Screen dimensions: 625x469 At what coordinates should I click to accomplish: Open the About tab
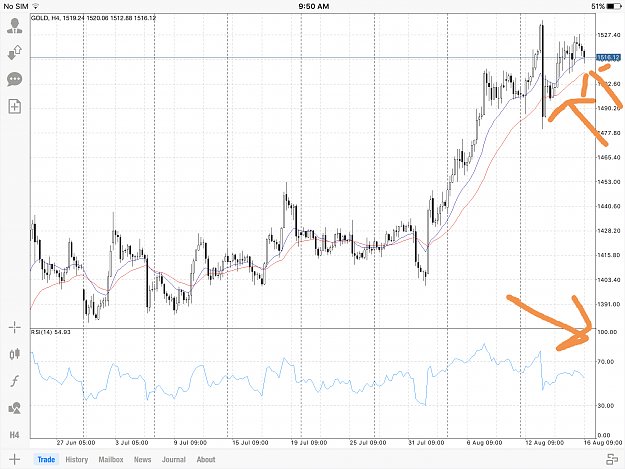[206, 459]
